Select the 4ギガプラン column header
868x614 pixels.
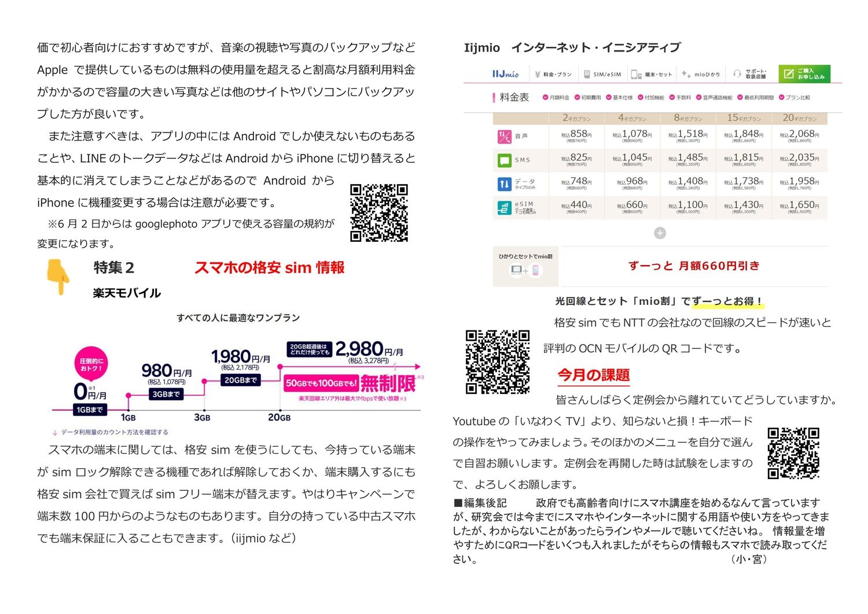click(632, 118)
